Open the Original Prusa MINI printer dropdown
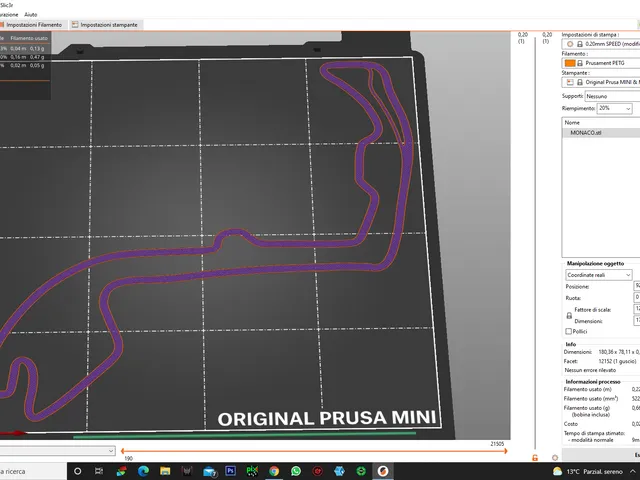 [600, 82]
